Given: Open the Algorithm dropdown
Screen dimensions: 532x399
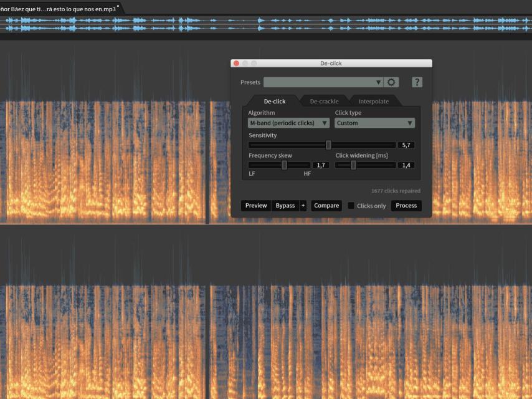Looking at the screenshot, I should 288,123.
